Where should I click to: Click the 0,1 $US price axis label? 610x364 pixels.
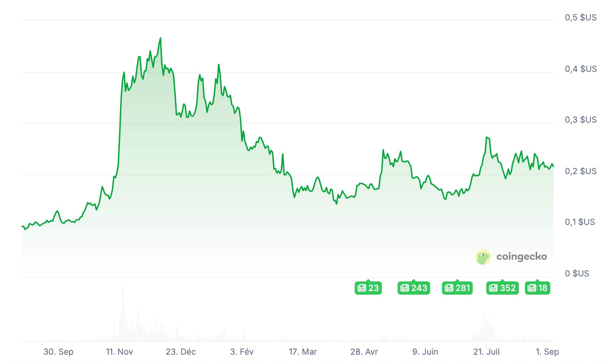pyautogui.click(x=580, y=222)
